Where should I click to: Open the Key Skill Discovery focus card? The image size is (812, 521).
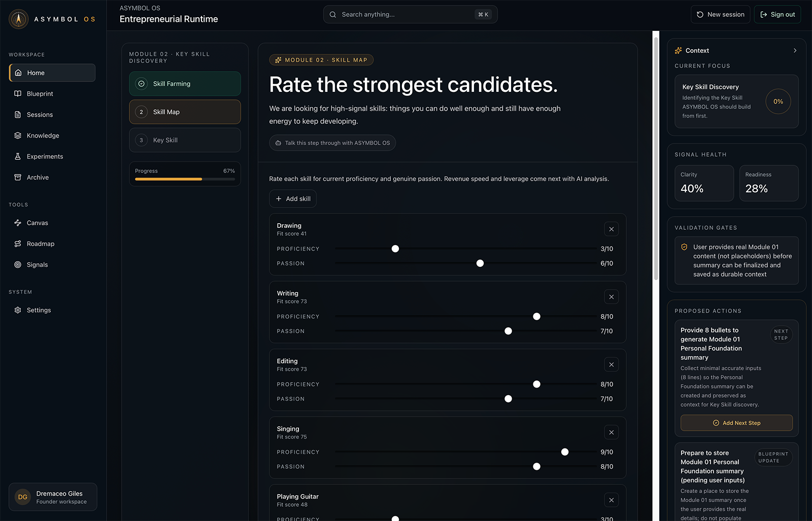(x=736, y=101)
